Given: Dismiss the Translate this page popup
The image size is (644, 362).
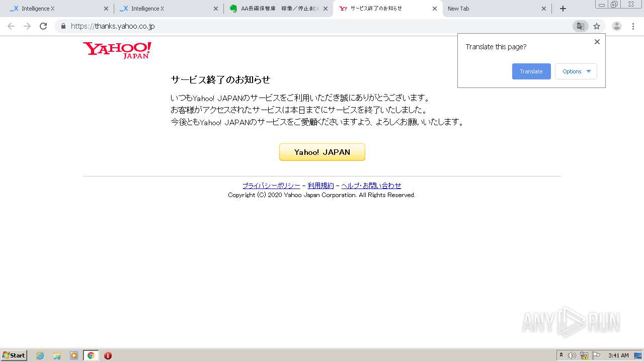Looking at the screenshot, I should pos(597,42).
